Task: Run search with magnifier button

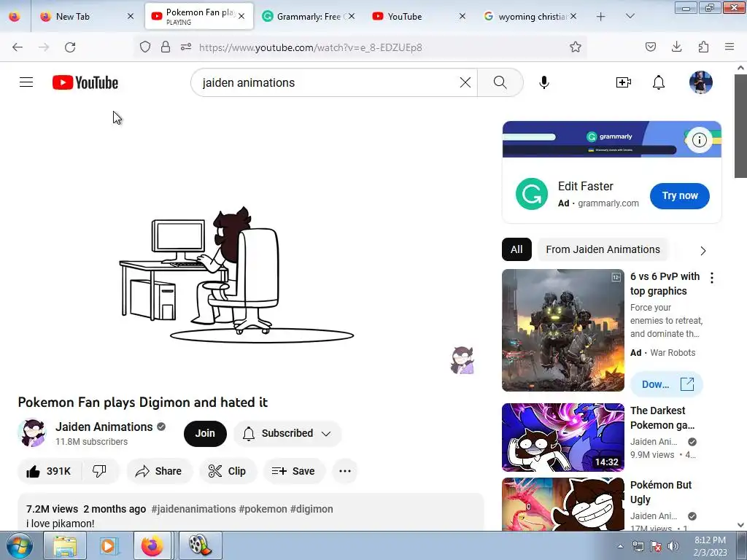Action: coord(500,82)
